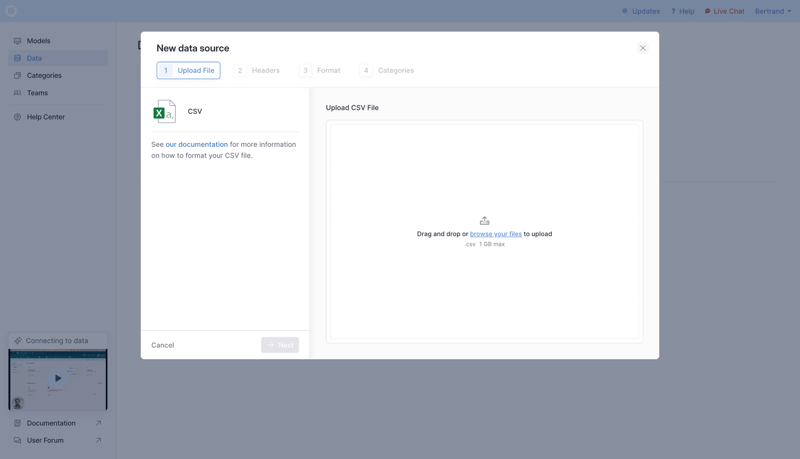
Task: Click the Categories sidebar icon
Action: coord(17,75)
